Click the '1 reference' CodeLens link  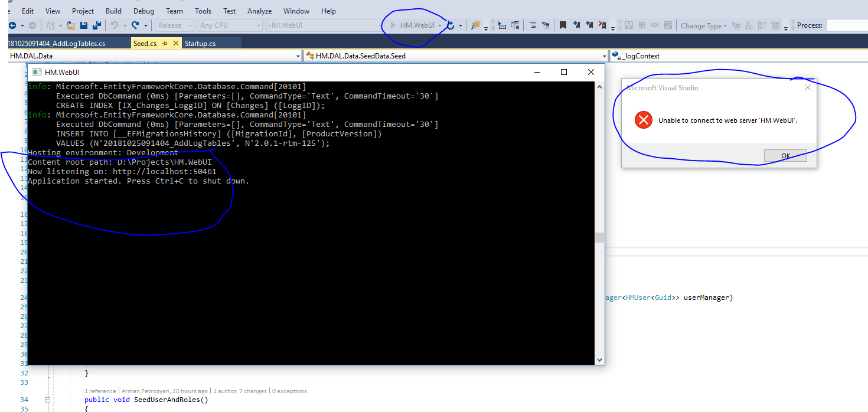pyautogui.click(x=100, y=391)
